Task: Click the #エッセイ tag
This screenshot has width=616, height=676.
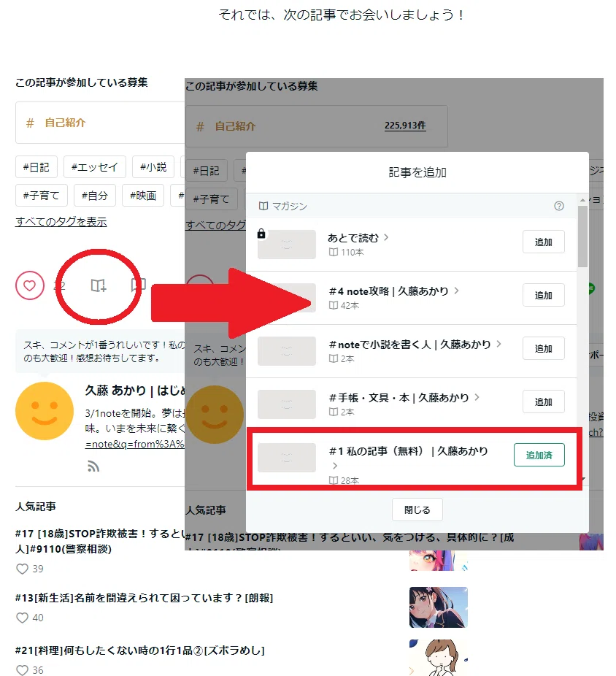Action: click(95, 167)
